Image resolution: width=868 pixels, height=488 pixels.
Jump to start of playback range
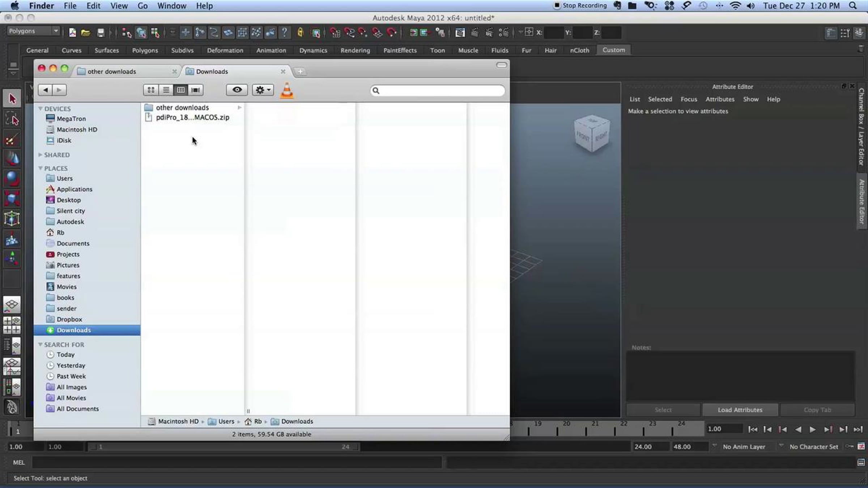(x=753, y=429)
